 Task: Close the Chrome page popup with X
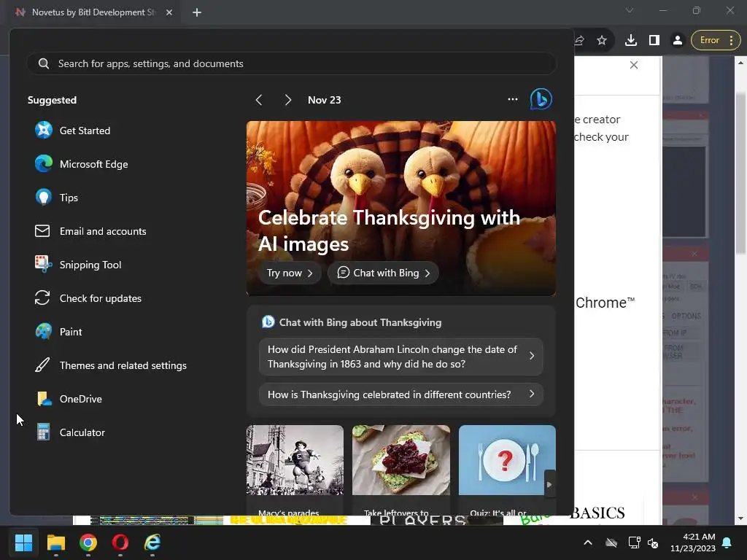click(634, 65)
